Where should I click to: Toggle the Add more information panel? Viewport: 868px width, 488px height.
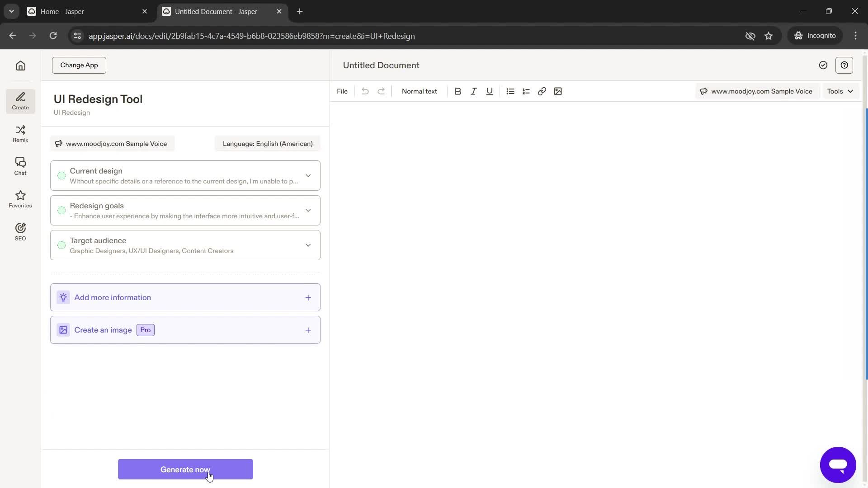click(307, 297)
